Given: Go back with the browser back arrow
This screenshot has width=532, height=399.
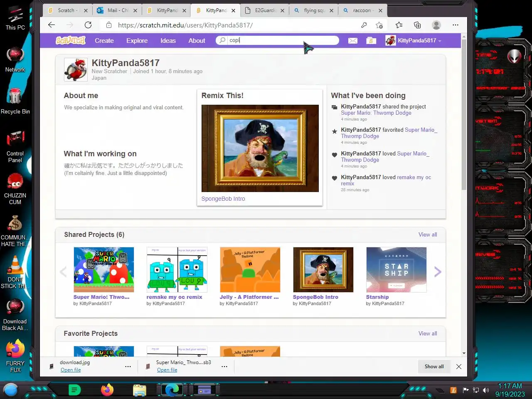Looking at the screenshot, I should click(x=52, y=25).
